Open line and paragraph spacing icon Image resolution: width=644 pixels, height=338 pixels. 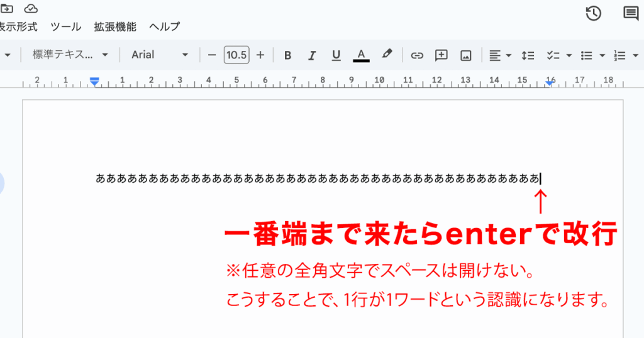coord(528,55)
